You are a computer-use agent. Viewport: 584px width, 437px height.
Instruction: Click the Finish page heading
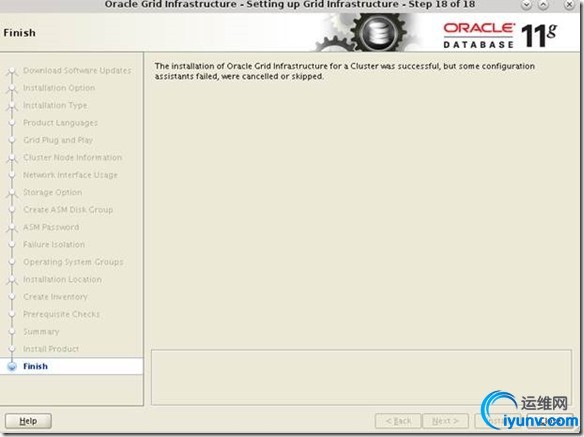coord(19,33)
